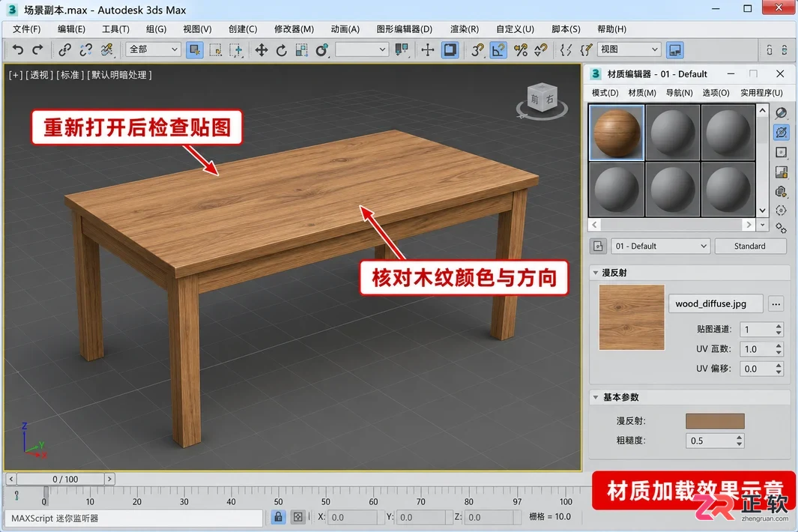Image resolution: width=798 pixels, height=532 pixels.
Task: Click the render frame window icon
Action: click(x=675, y=50)
